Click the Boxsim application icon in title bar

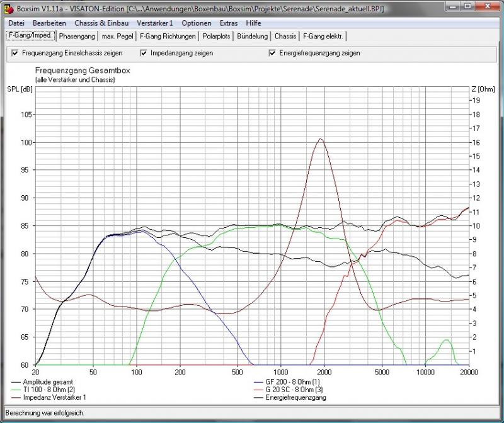tap(9, 9)
